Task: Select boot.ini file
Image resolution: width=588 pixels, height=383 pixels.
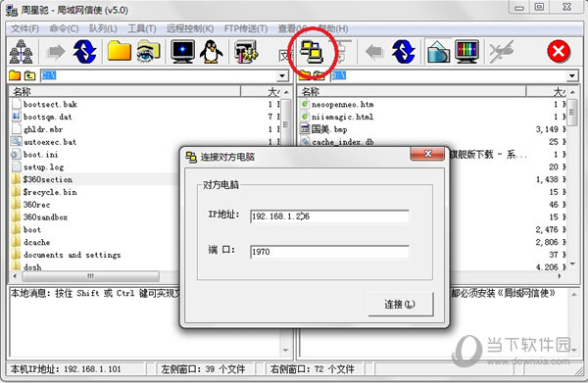Action: point(40,155)
